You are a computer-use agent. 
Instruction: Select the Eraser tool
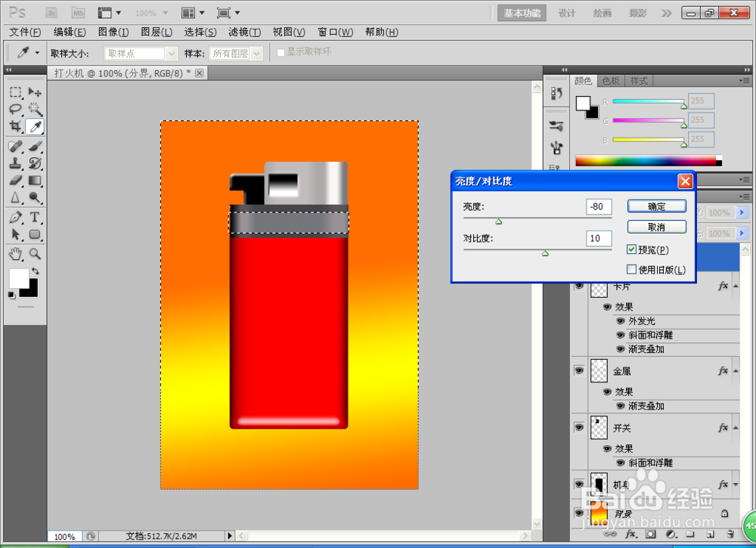coord(15,180)
